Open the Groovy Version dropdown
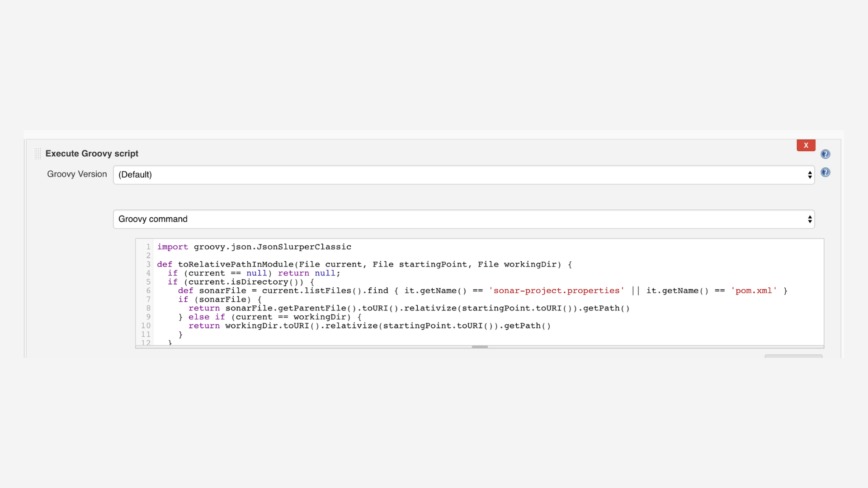 (x=463, y=175)
